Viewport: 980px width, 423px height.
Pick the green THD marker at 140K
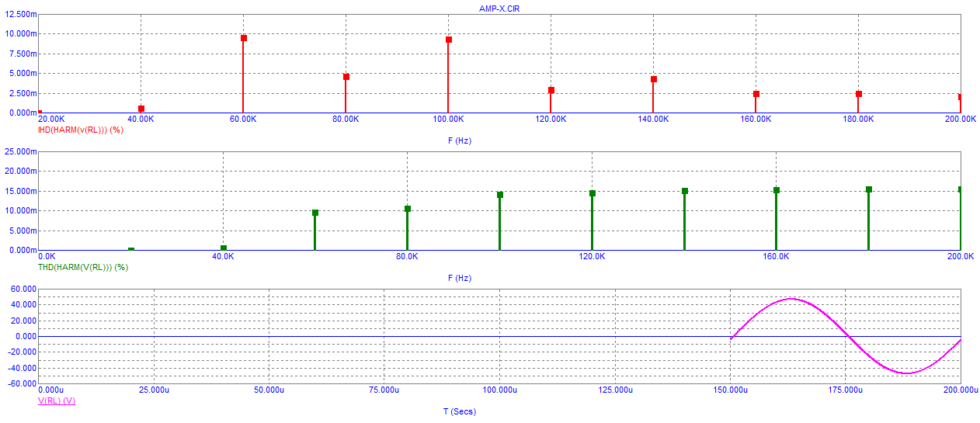pos(684,191)
